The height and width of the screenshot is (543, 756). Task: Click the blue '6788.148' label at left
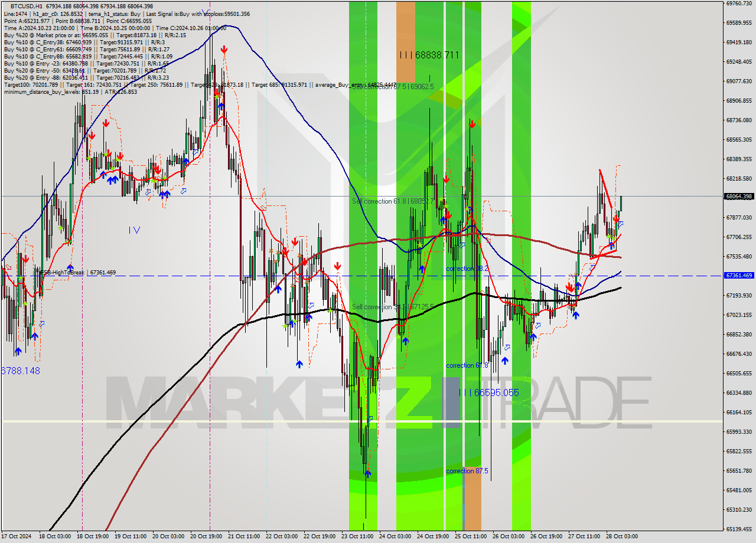pos(21,371)
